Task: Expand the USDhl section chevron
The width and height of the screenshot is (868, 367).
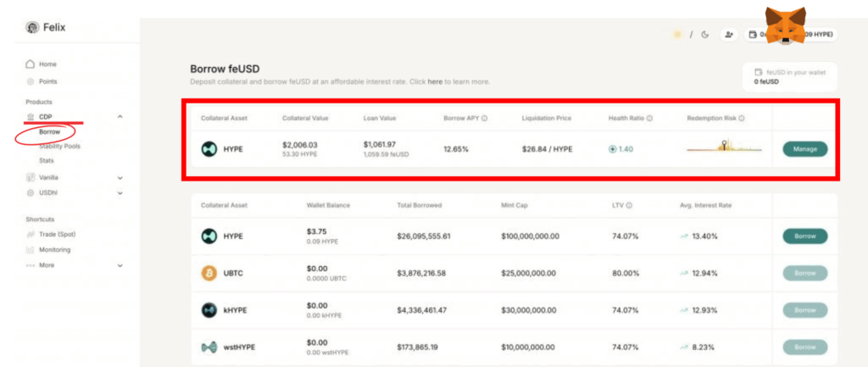Action: [120, 193]
